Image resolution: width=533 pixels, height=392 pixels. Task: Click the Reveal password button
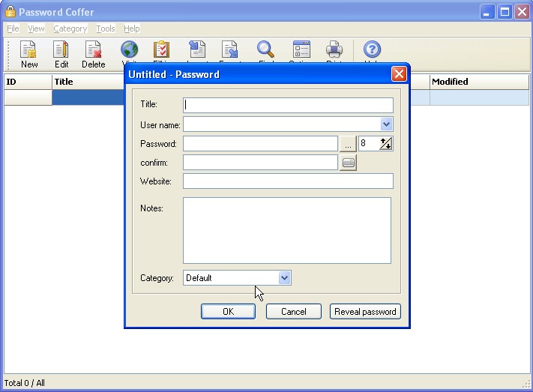tap(365, 311)
